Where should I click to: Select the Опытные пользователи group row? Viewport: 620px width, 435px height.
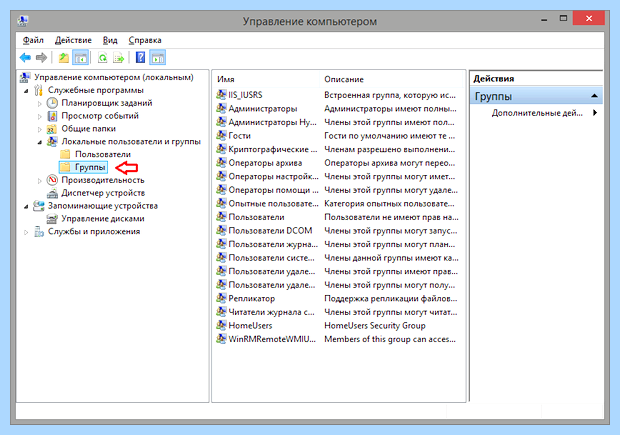tap(338, 203)
